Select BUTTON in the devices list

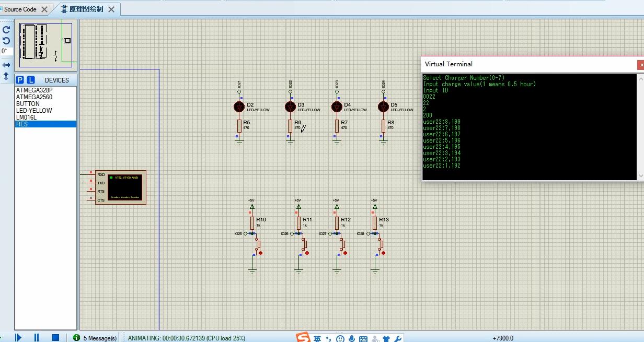[x=46, y=103]
